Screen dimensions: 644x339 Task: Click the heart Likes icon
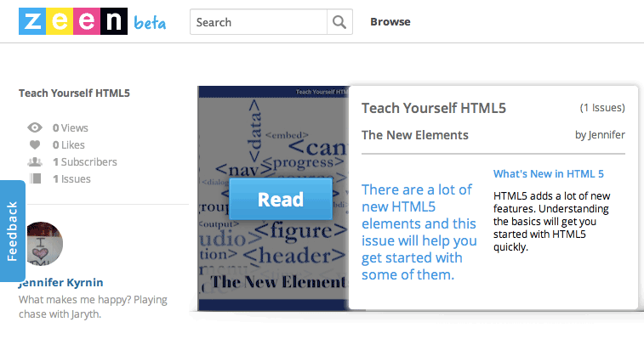coord(35,145)
